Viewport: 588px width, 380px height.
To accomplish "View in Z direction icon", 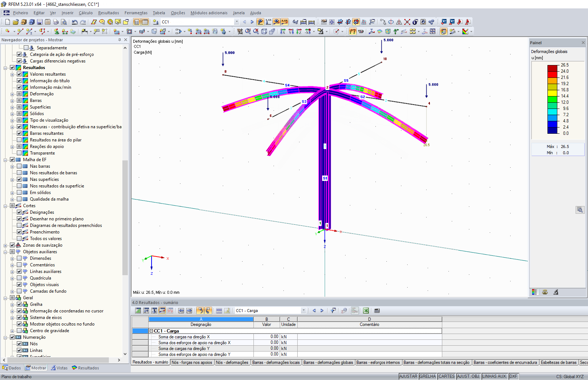I will tap(299, 31).
